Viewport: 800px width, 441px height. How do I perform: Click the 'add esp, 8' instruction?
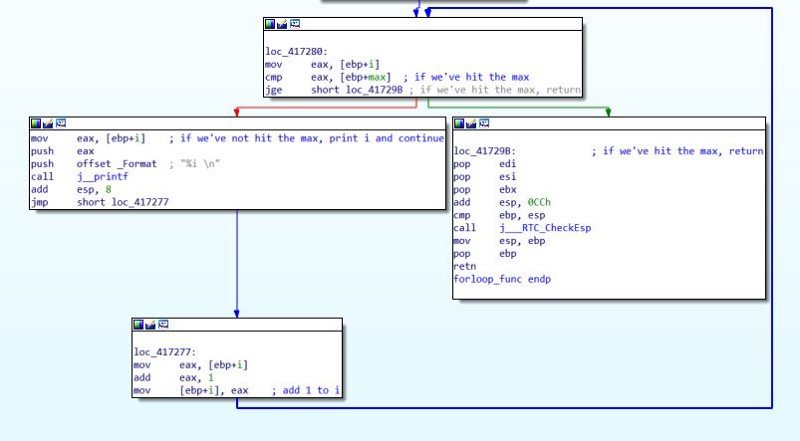click(x=71, y=189)
